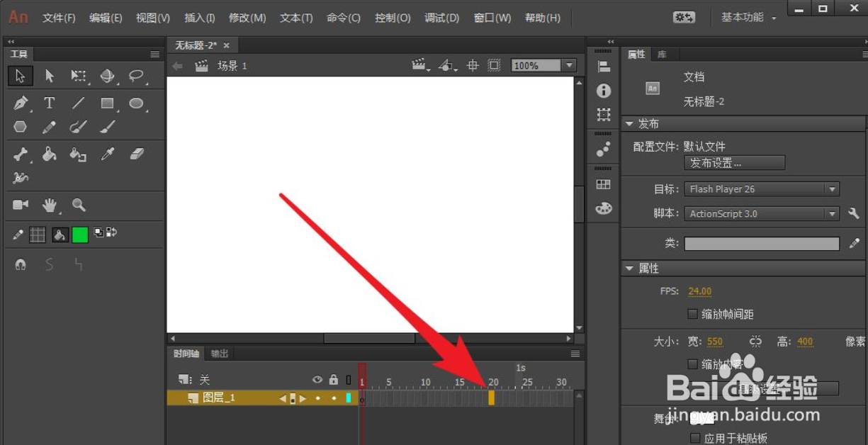Open the Transform panel icon
The width and height of the screenshot is (868, 445).
pos(604,114)
